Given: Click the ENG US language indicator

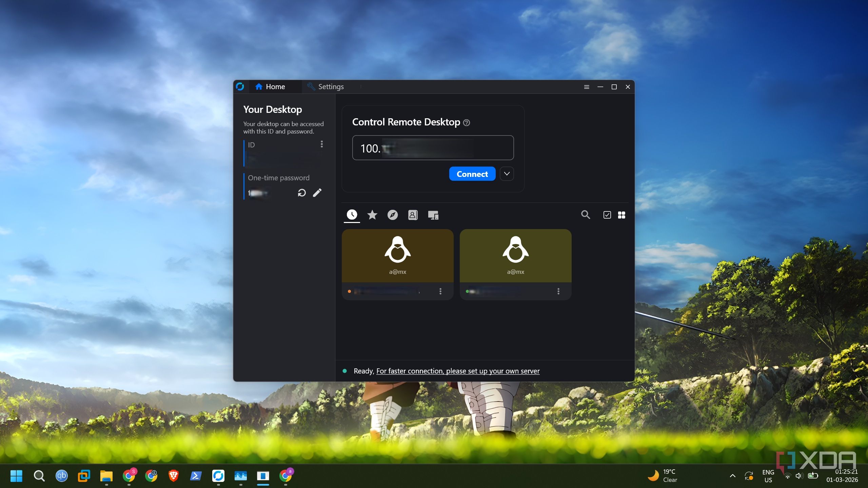Looking at the screenshot, I should 768,476.
